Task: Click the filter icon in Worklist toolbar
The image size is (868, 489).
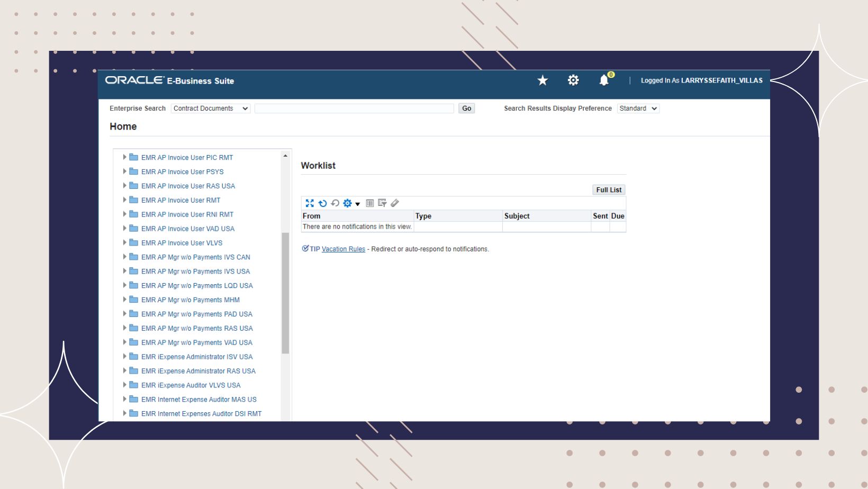Action: [x=382, y=203]
